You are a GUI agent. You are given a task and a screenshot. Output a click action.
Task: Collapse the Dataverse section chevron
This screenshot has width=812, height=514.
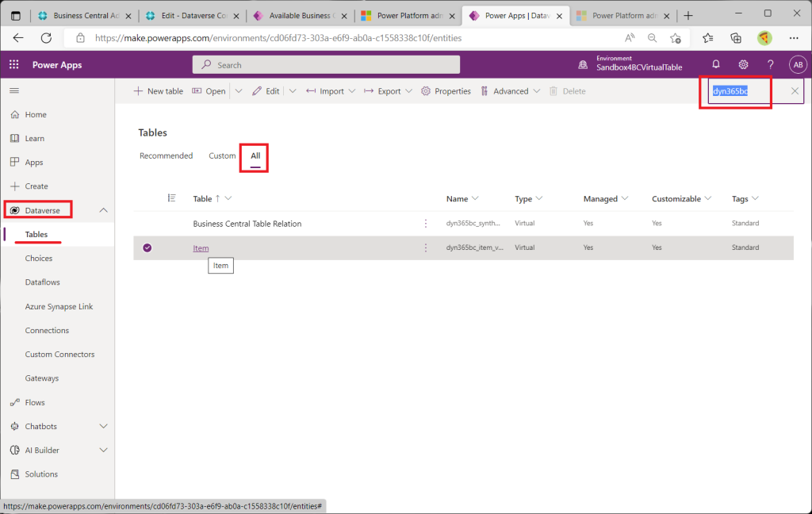(104, 210)
